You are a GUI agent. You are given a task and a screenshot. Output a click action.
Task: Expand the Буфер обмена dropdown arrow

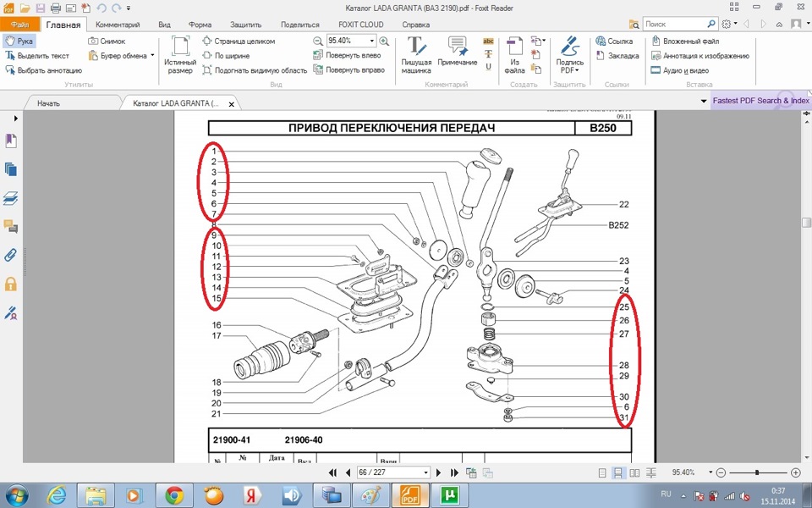(152, 56)
